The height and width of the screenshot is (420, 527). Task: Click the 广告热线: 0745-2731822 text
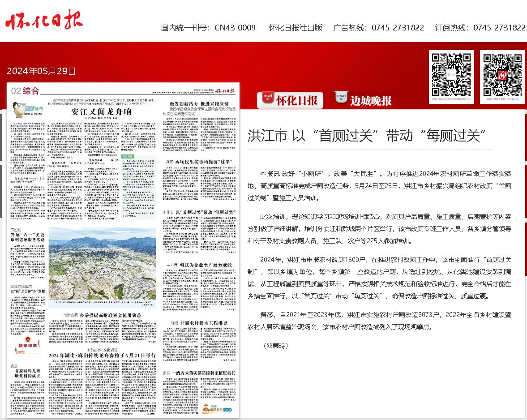coord(378,28)
